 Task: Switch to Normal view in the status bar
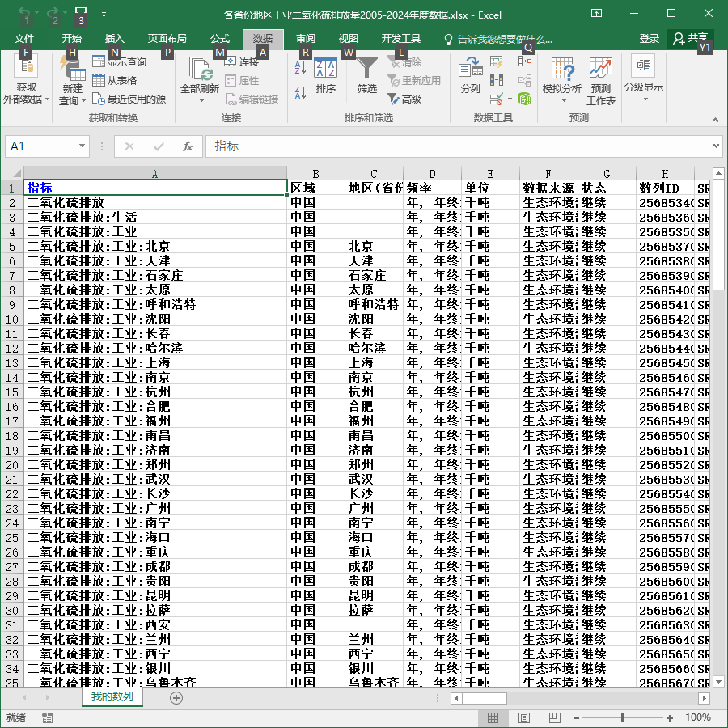493,717
